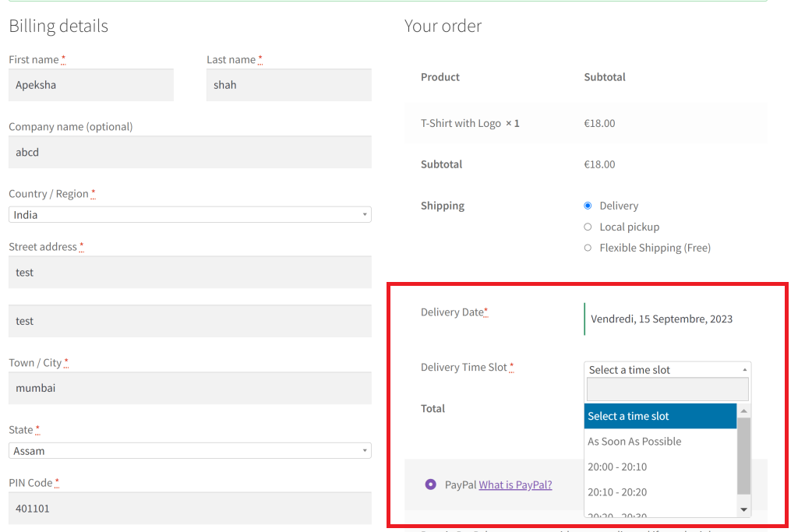Click into the PIN Code field
798x532 pixels.
coord(189,508)
